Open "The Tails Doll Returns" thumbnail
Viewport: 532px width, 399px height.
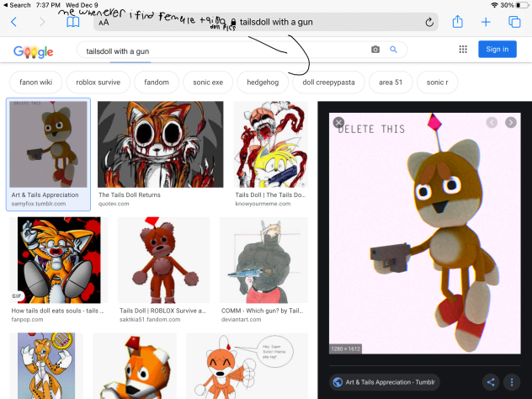tap(160, 143)
